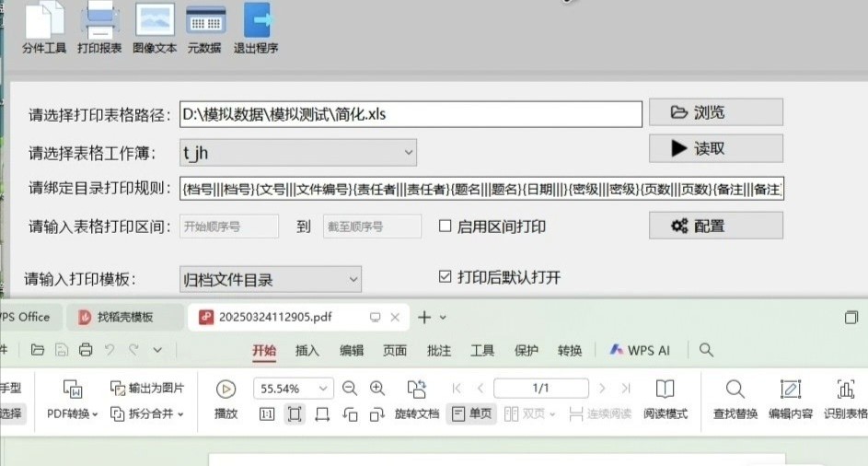Select the 20250324112905.pdf tab
Screen dimensions: 868x466
[275, 317]
